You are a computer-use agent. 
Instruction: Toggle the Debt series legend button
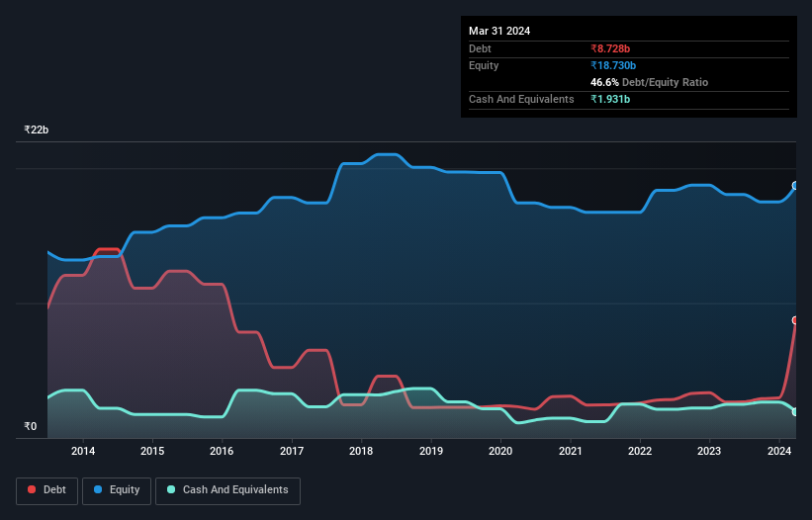[x=46, y=490]
